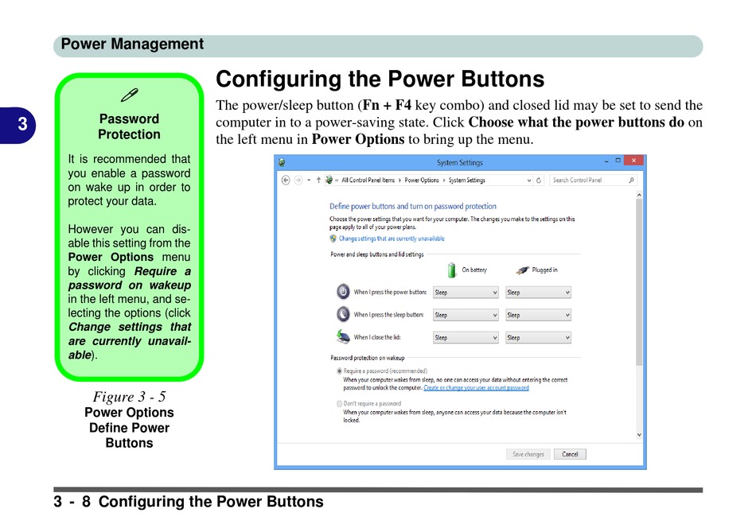
Task: Click Power Options breadcrumb
Action: pyautogui.click(x=422, y=181)
